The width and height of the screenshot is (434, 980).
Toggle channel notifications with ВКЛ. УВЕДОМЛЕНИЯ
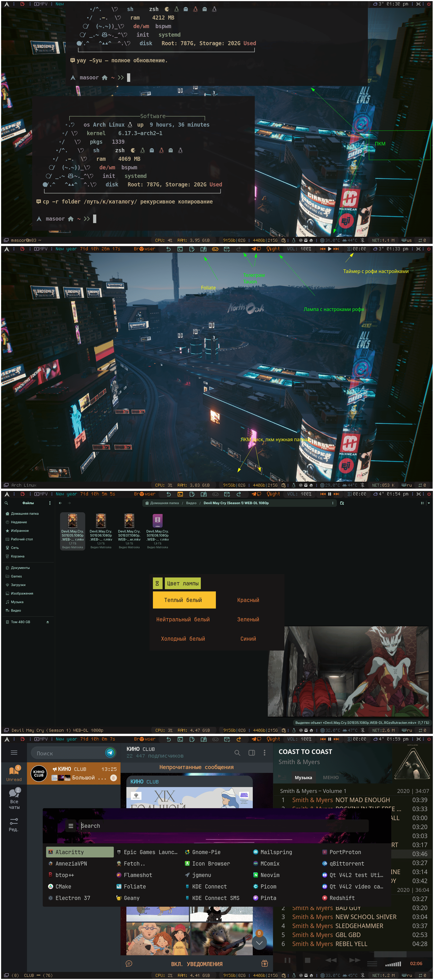tap(197, 964)
